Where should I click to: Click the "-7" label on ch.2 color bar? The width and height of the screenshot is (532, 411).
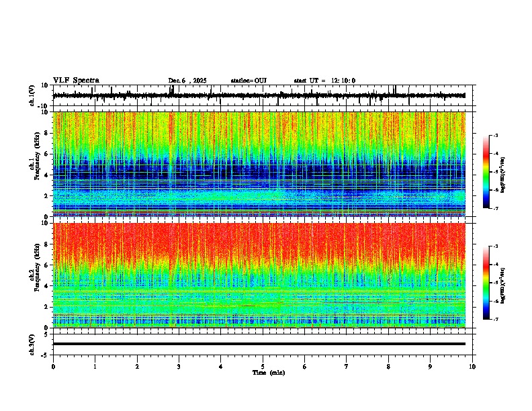pyautogui.click(x=495, y=319)
